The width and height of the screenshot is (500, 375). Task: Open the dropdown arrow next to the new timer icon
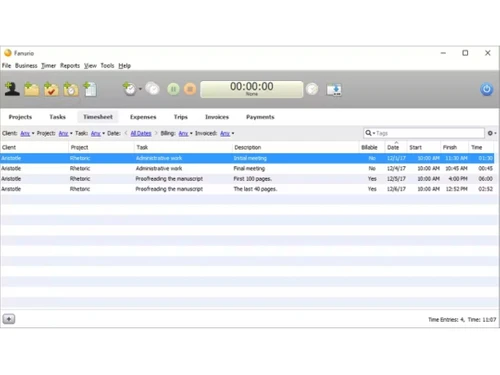[140, 89]
